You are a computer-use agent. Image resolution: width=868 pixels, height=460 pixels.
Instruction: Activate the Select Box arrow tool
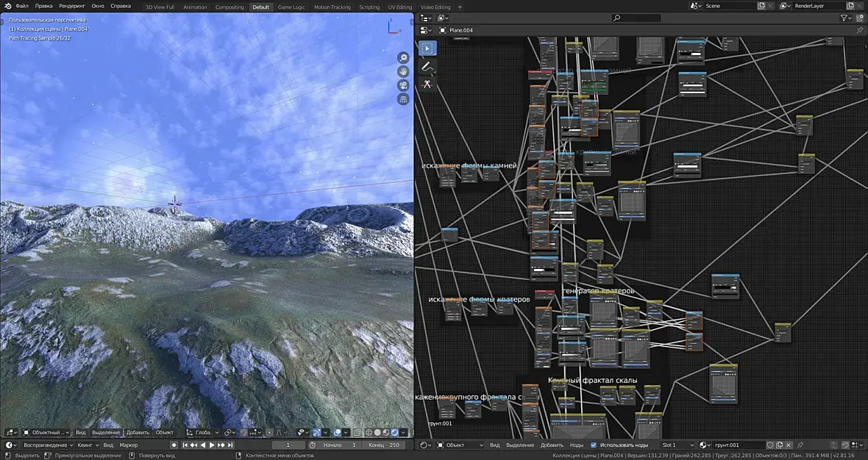click(x=427, y=48)
